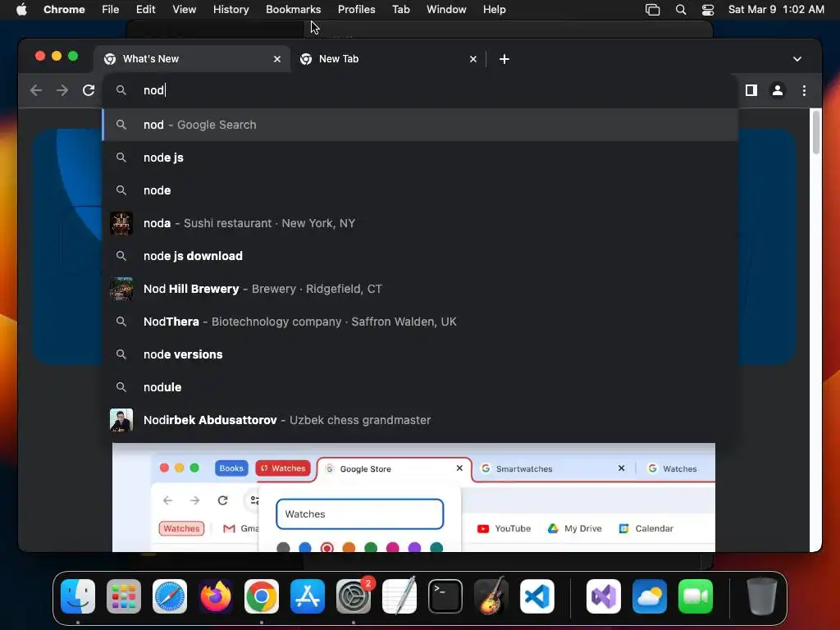Launch Safari from the dock
This screenshot has width=840, height=630.
(170, 596)
